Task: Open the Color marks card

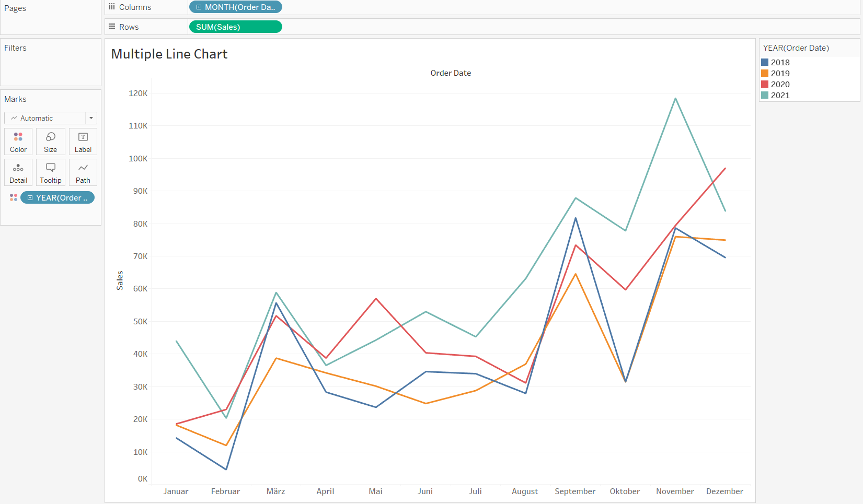Action: (x=18, y=142)
